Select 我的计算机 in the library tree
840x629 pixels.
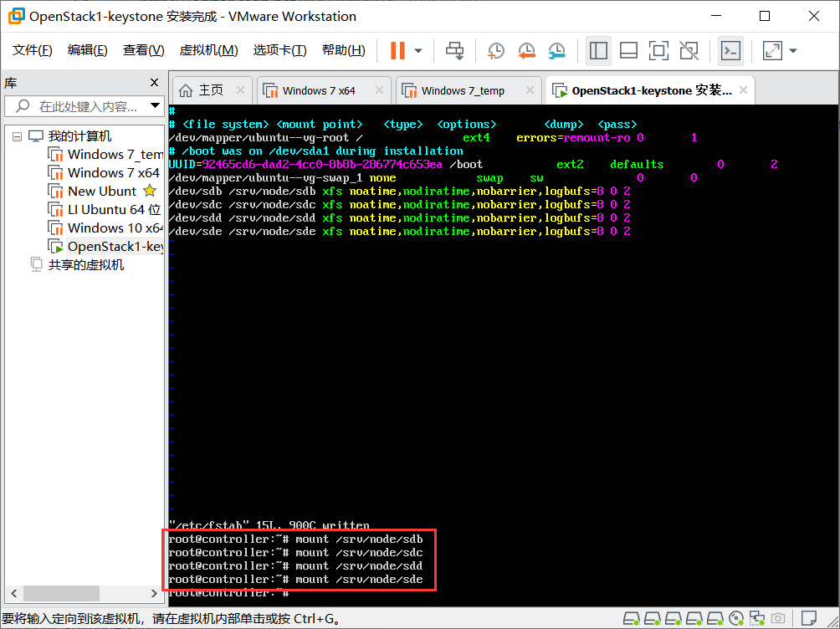click(x=79, y=136)
